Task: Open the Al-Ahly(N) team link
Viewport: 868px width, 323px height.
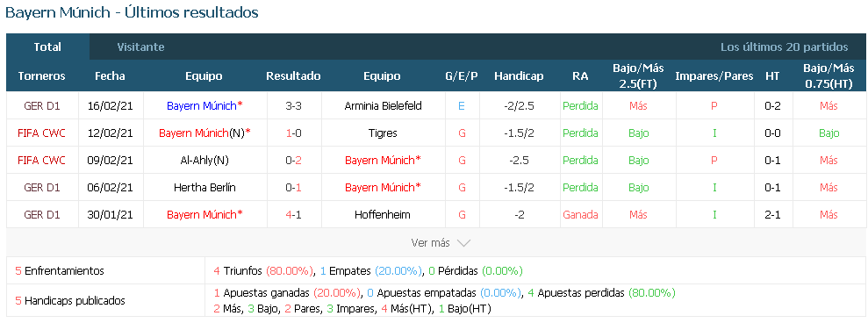Action: tap(204, 160)
